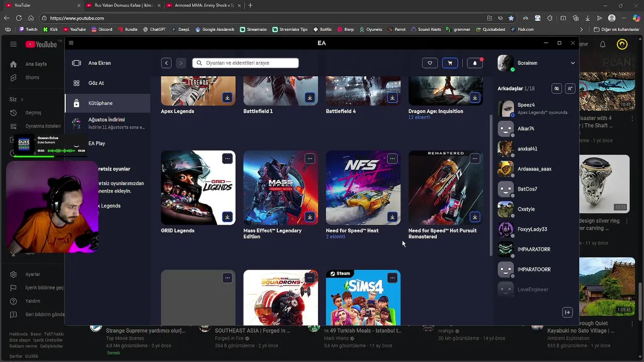The width and height of the screenshot is (644, 362).
Task: Open more options on GRID Legends tile
Action: point(227,158)
